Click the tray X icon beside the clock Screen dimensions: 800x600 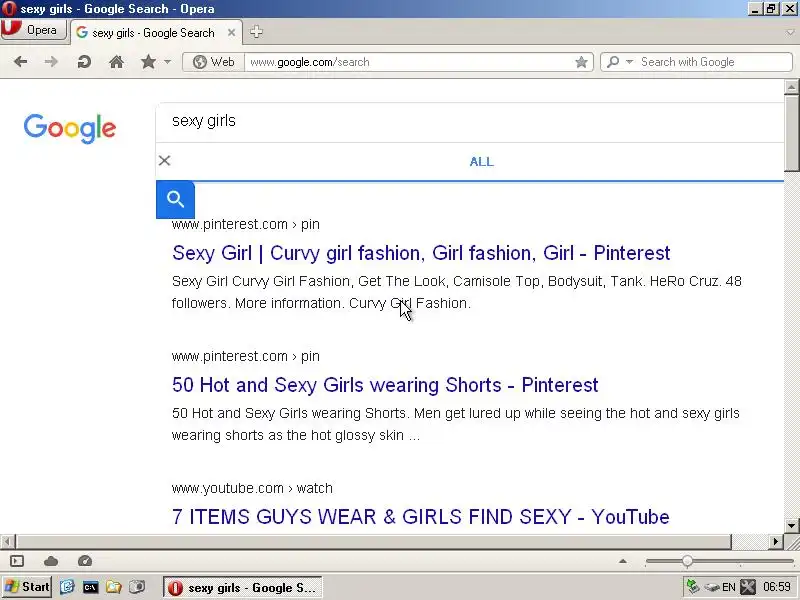(748, 587)
